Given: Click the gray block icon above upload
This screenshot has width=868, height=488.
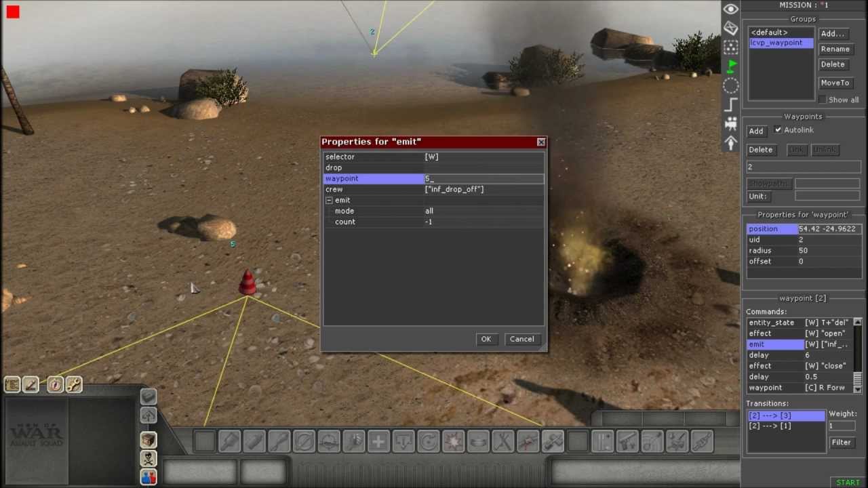Looking at the screenshot, I should (x=149, y=396).
